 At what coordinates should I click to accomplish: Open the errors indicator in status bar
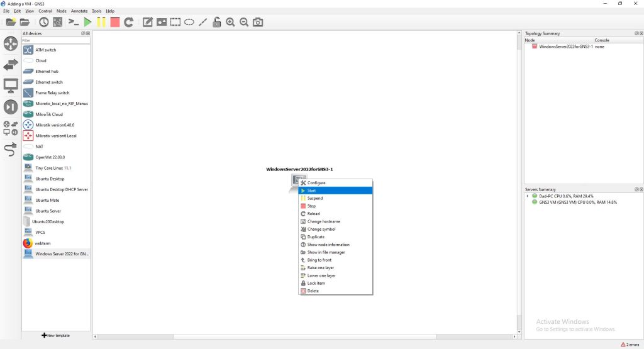tap(630, 345)
